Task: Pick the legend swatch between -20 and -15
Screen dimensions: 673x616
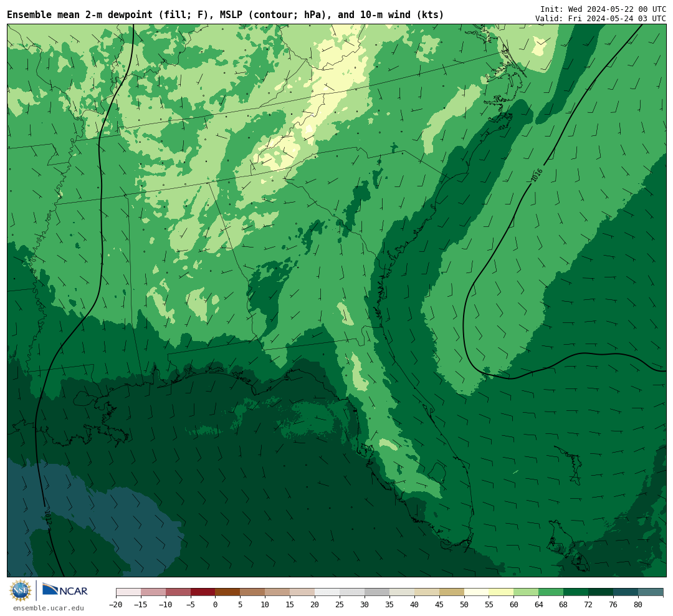Action: 128,592
